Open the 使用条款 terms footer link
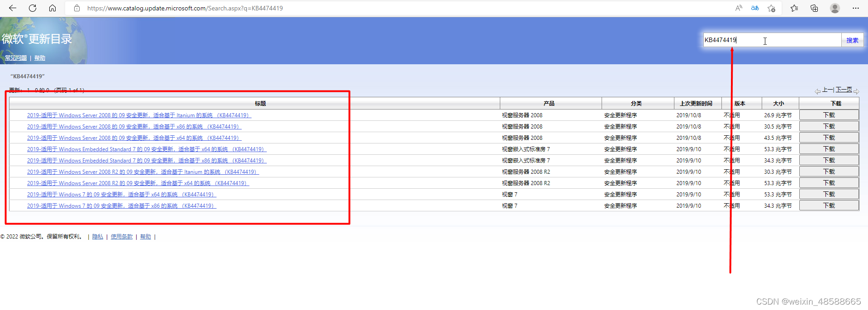868x310 pixels. click(x=122, y=237)
